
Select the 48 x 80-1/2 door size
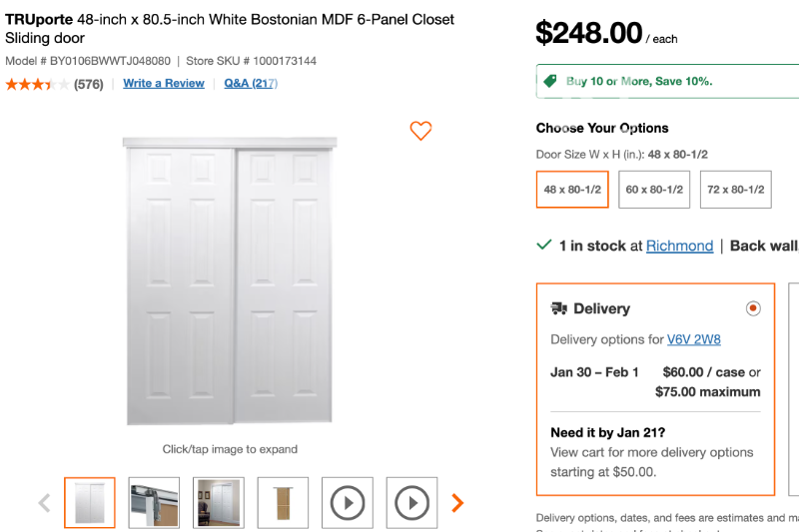click(x=572, y=190)
